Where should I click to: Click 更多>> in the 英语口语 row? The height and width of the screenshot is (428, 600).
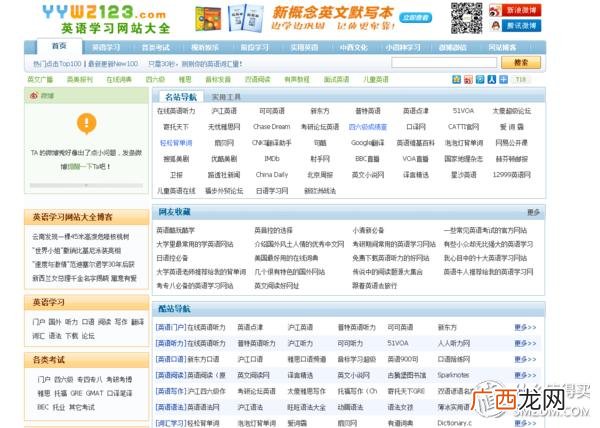pyautogui.click(x=525, y=360)
